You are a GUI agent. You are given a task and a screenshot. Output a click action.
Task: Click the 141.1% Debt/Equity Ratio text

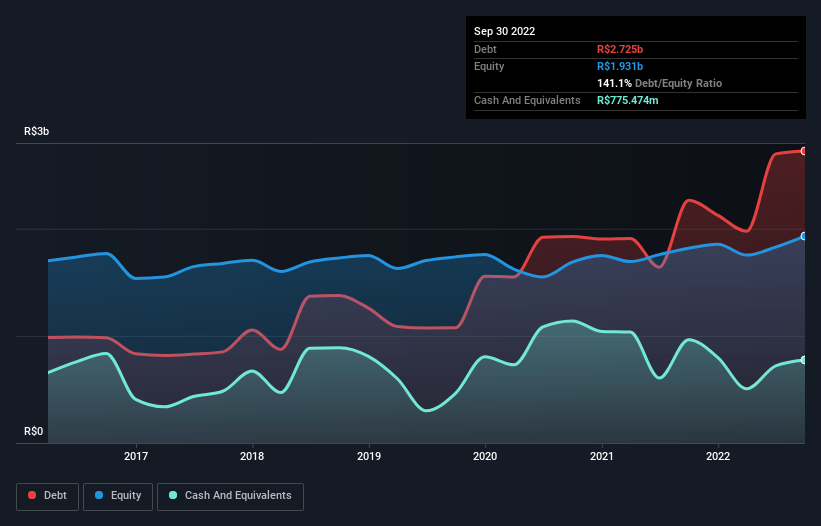pos(659,83)
